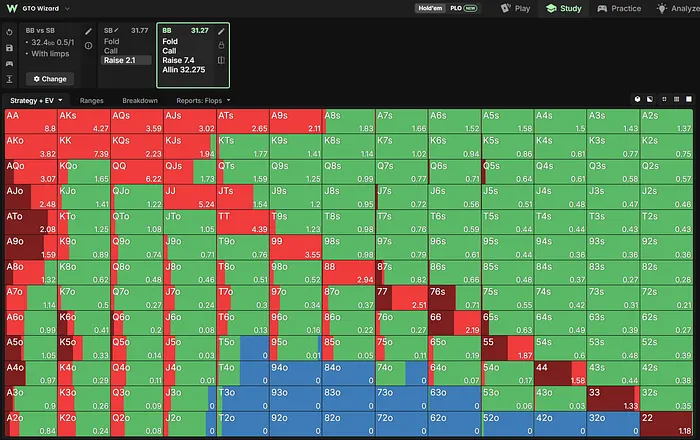Click the 99 cell showing 3.55

(296, 248)
